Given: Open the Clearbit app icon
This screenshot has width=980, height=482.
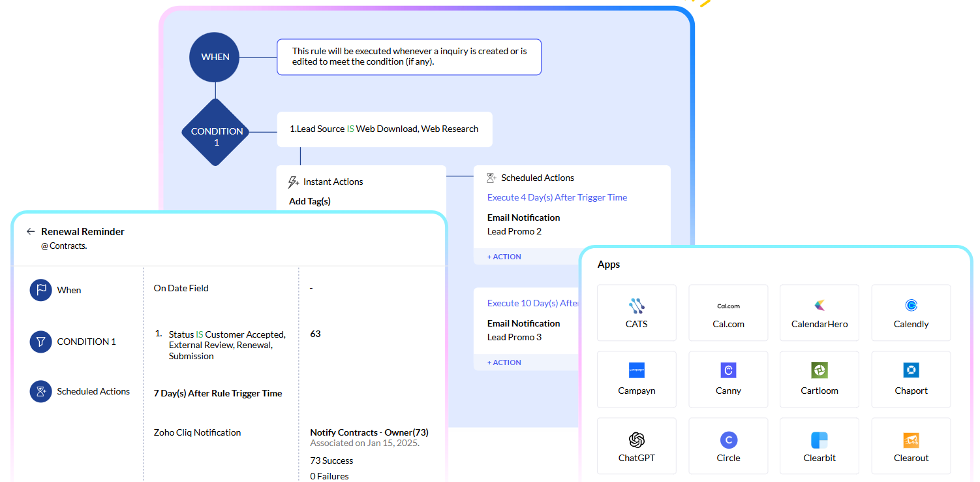Looking at the screenshot, I should (x=819, y=440).
